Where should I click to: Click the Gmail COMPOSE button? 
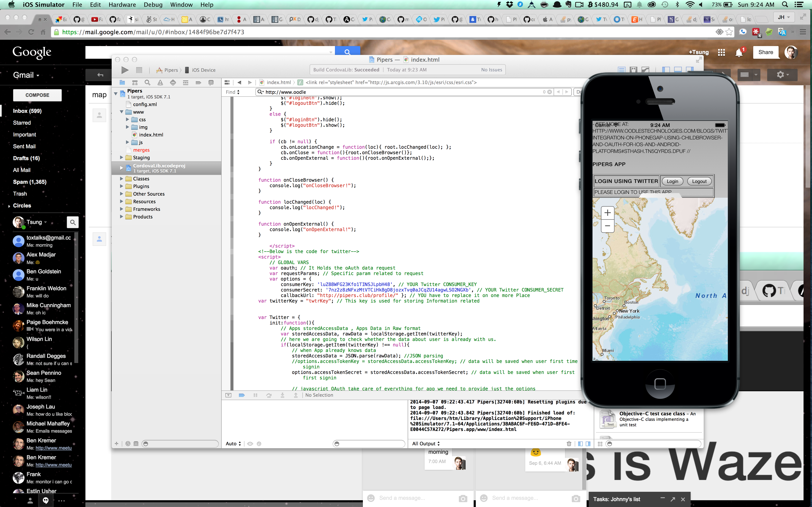tap(37, 95)
